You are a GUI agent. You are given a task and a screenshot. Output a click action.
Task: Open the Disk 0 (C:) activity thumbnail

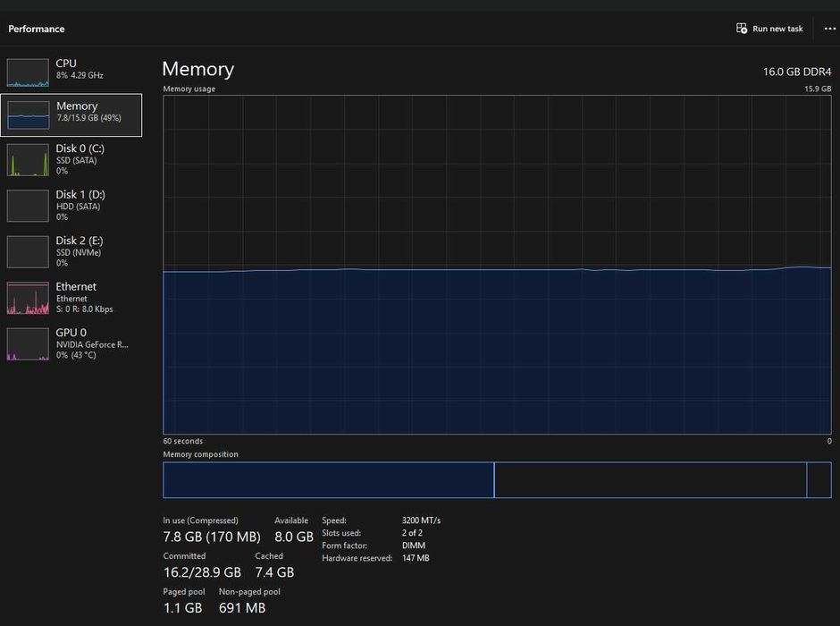tap(28, 160)
